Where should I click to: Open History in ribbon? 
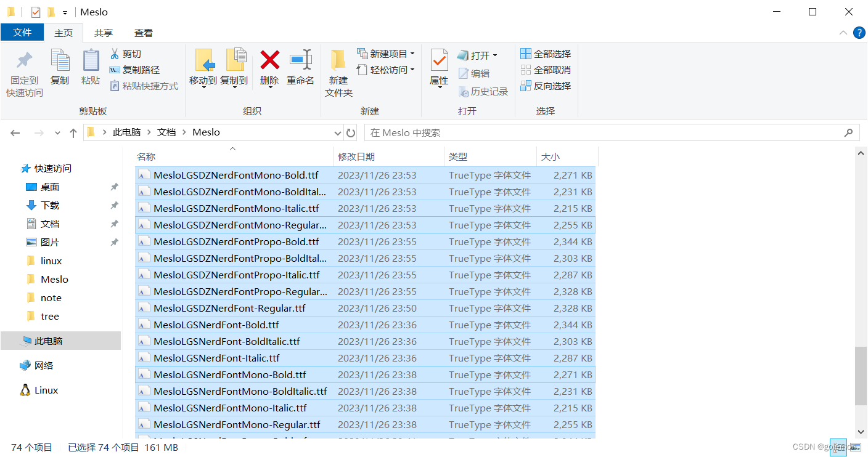coord(483,92)
